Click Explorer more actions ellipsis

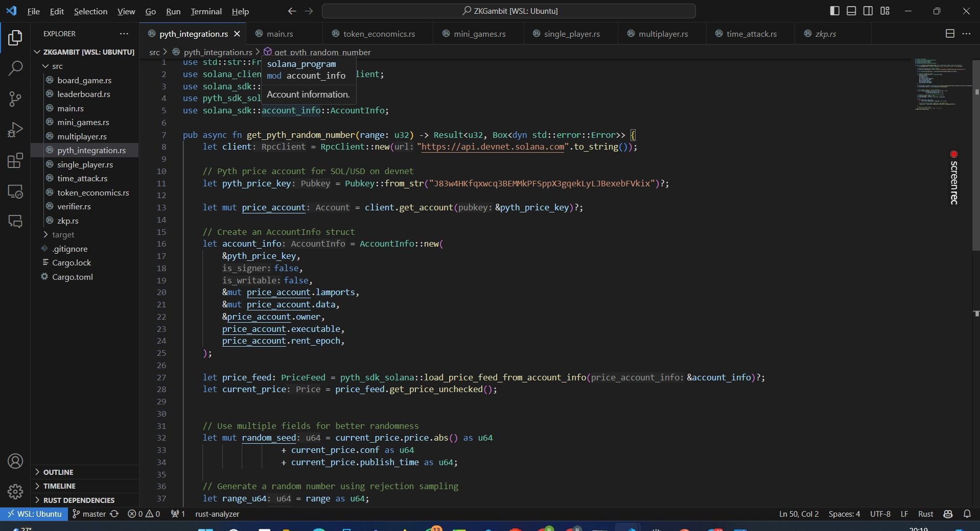124,34
